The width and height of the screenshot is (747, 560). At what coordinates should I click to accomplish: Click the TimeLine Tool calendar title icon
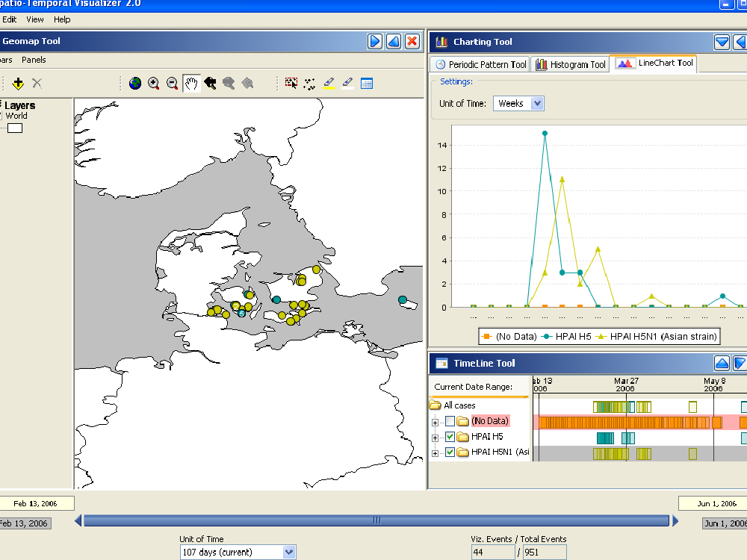(x=441, y=364)
